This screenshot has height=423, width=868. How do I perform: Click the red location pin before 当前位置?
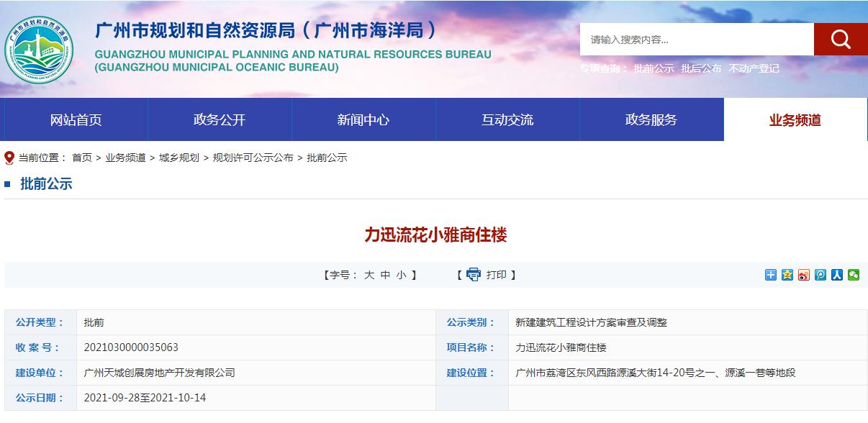coord(9,157)
